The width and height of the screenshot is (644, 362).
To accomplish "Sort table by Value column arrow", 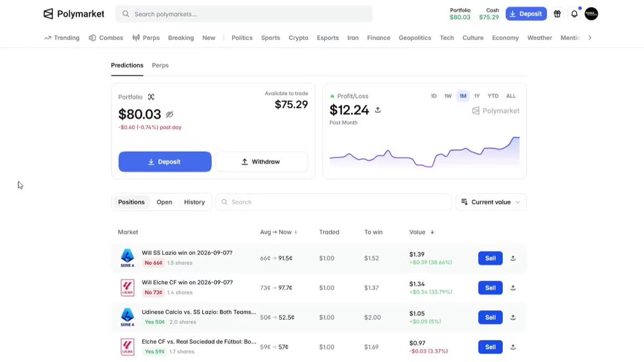I will (433, 232).
